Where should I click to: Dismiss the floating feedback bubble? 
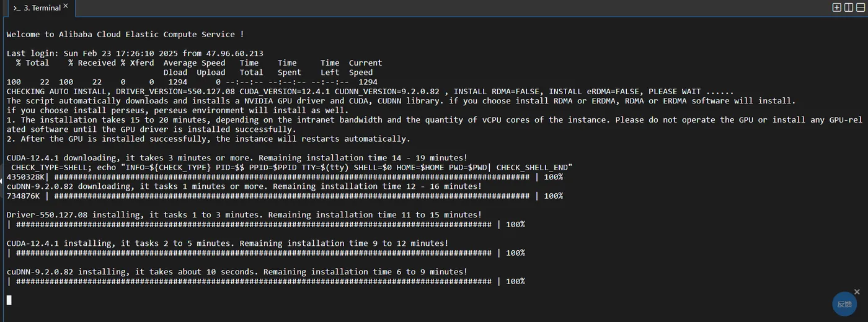857,291
